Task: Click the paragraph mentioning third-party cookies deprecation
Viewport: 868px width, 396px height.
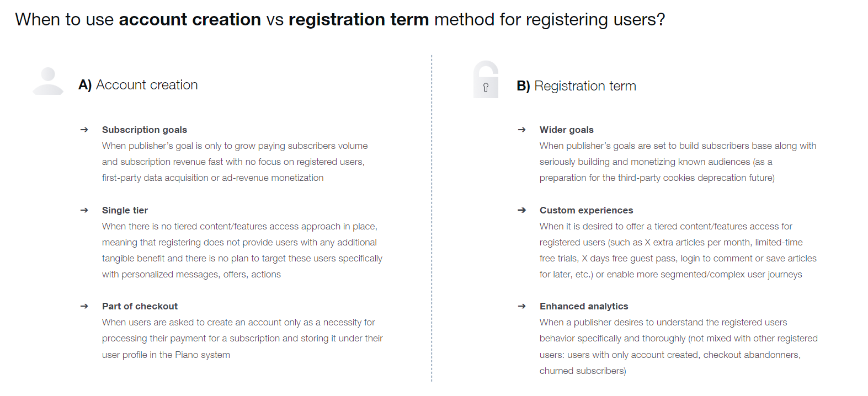Action: point(678,162)
